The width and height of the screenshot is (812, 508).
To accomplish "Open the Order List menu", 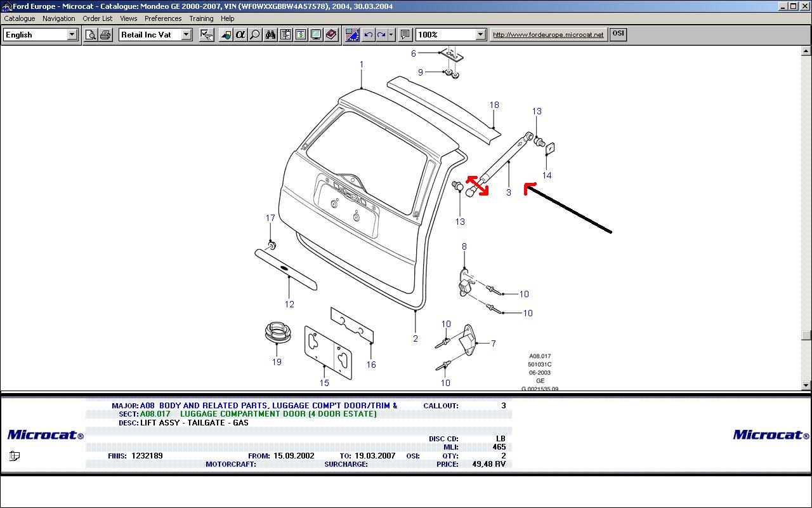I will 97,18.
